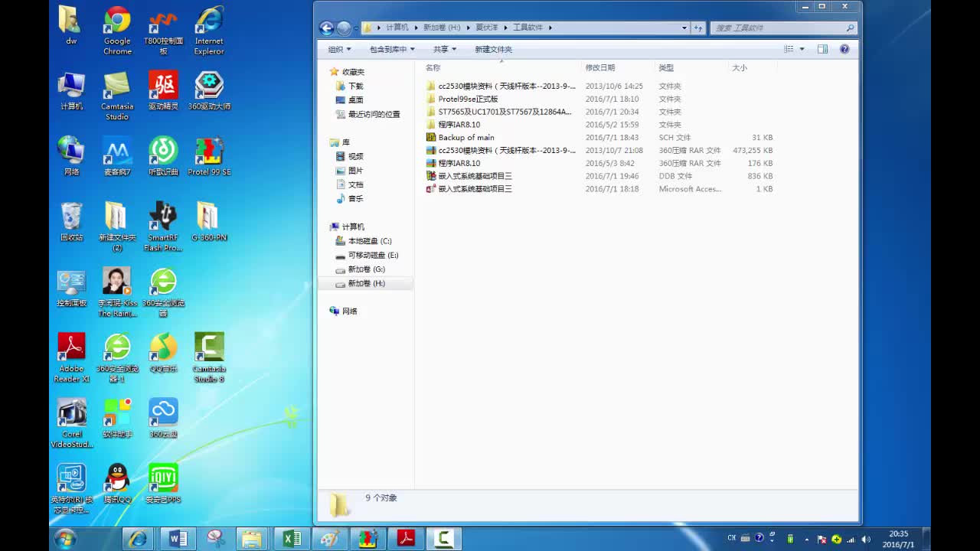Click 夏伏洋 in the address breadcrumb

click(486, 28)
